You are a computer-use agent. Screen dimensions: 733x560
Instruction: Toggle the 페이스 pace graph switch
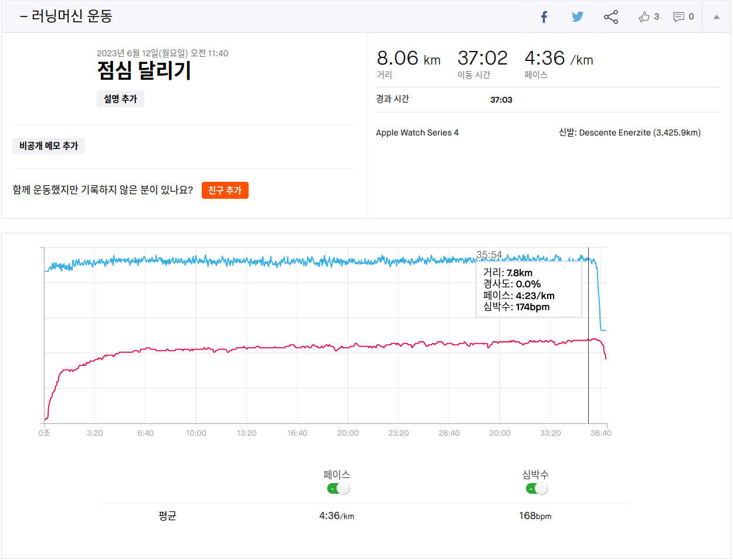338,488
